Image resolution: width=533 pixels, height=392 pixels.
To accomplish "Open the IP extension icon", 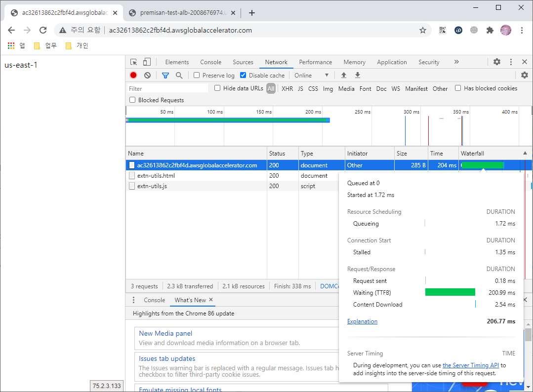I will point(458,30).
